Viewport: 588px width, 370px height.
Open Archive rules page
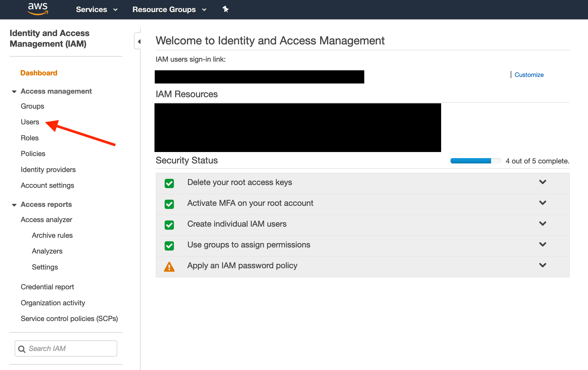click(x=52, y=235)
